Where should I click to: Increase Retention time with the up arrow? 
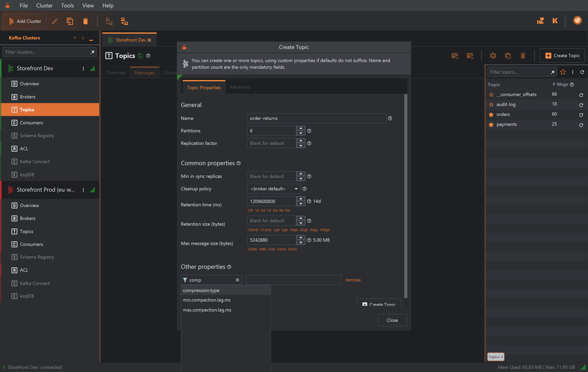tap(301, 199)
